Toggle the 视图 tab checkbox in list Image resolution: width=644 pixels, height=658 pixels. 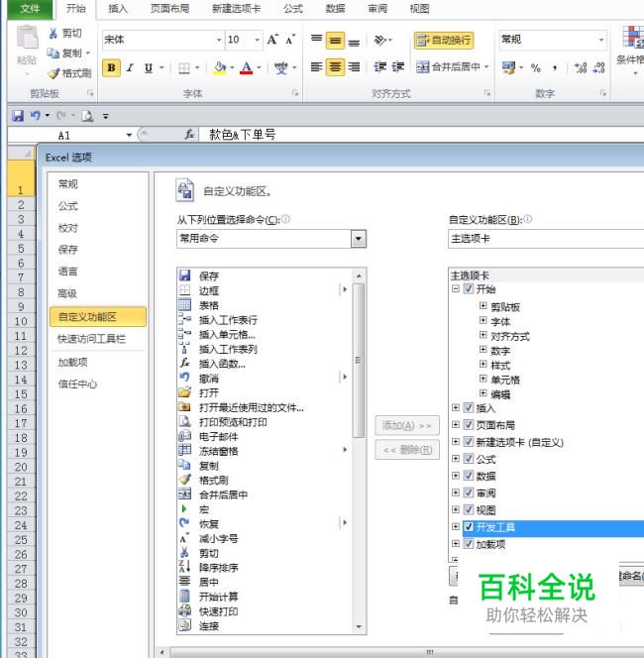(x=469, y=509)
